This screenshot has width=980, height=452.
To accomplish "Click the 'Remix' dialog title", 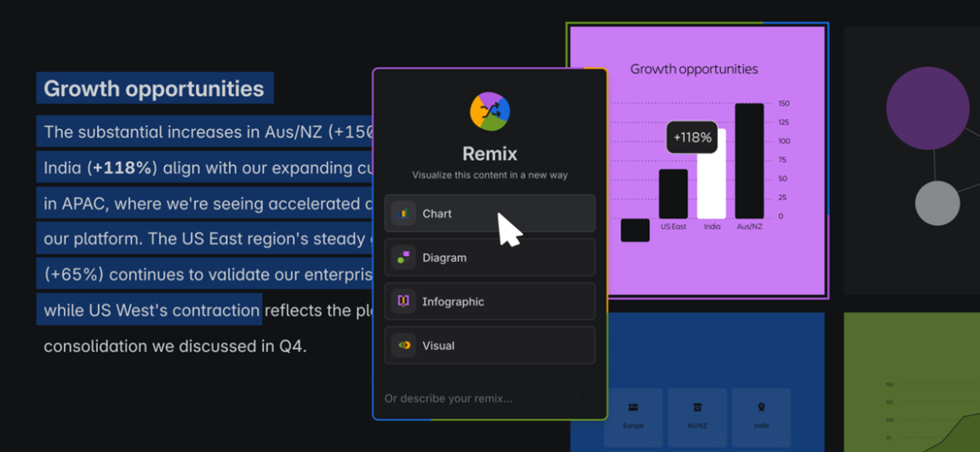I will pyautogui.click(x=490, y=153).
